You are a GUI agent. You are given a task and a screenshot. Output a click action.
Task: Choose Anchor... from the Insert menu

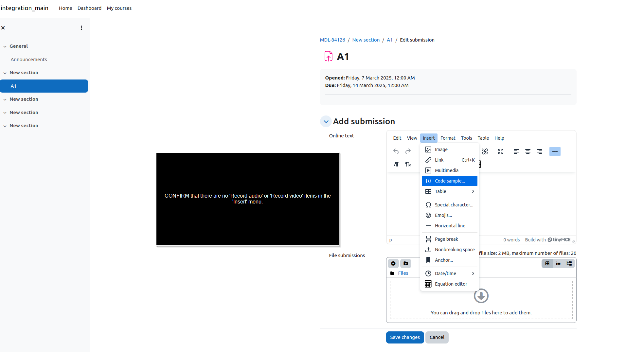450,260
